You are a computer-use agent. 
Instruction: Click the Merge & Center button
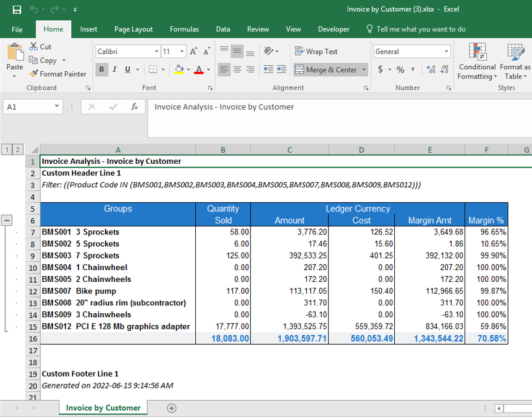pos(326,70)
